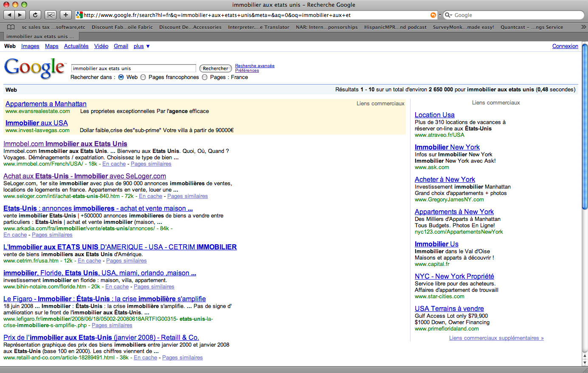Open En cache link for immobel.com result
The height and width of the screenshot is (373, 588).
point(114,164)
